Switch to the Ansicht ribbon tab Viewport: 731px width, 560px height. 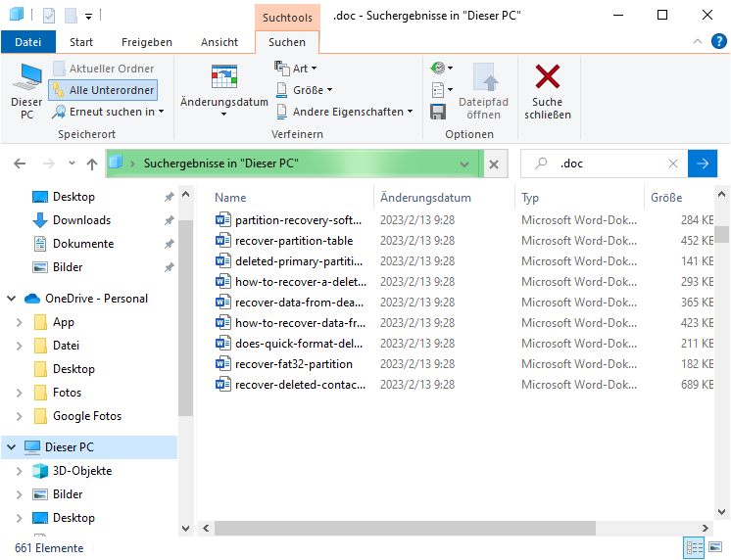pyautogui.click(x=219, y=42)
